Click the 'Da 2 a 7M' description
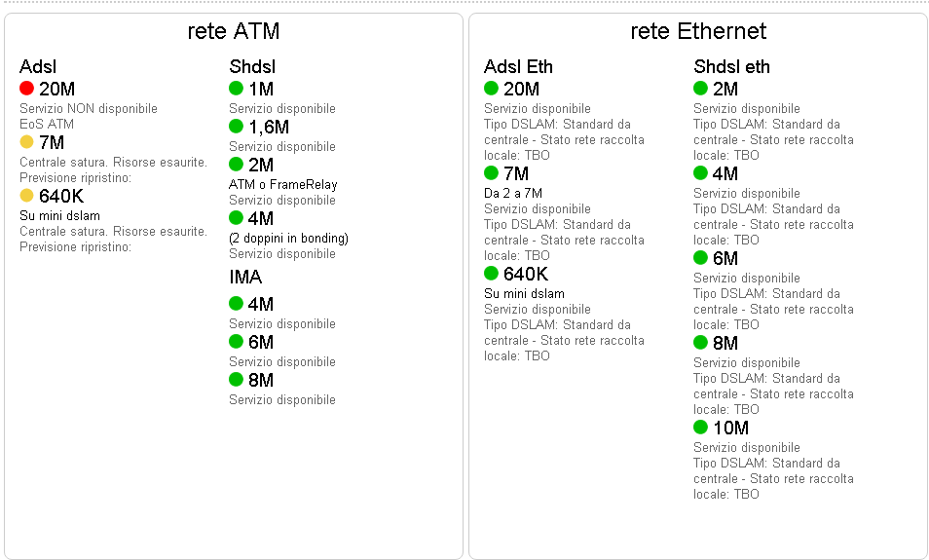The height and width of the screenshot is (560, 929). pos(513,193)
